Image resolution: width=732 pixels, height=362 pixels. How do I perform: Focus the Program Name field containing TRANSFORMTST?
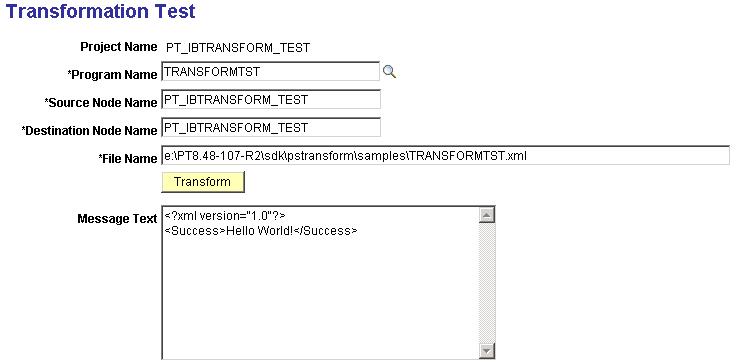[271, 71]
